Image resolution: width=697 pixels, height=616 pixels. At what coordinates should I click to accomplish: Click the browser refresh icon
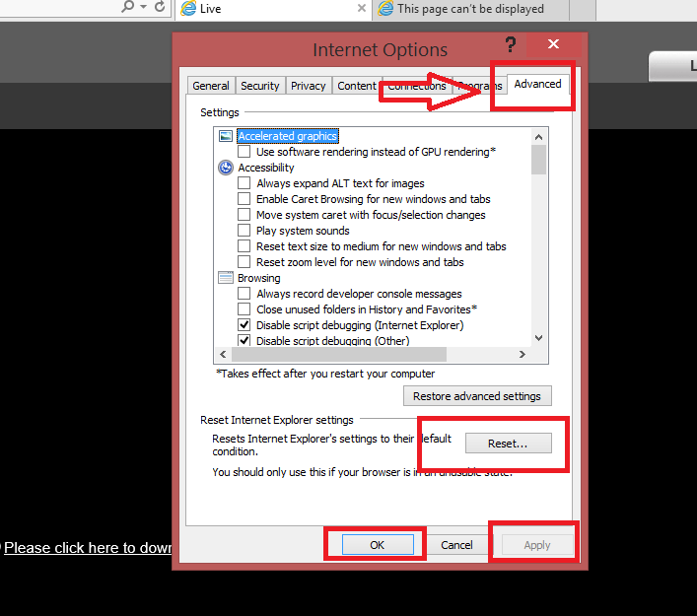(160, 6)
